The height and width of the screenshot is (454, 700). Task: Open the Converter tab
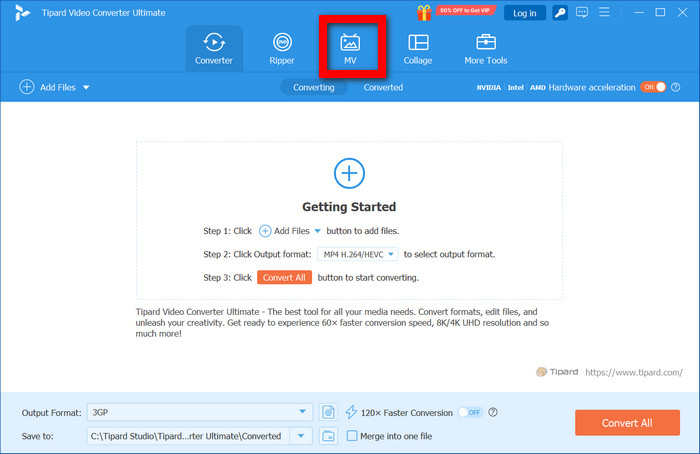pos(214,49)
